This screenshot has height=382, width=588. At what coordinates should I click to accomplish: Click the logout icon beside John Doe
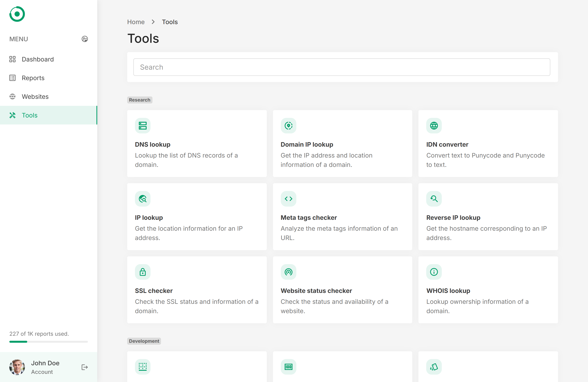[x=85, y=367]
